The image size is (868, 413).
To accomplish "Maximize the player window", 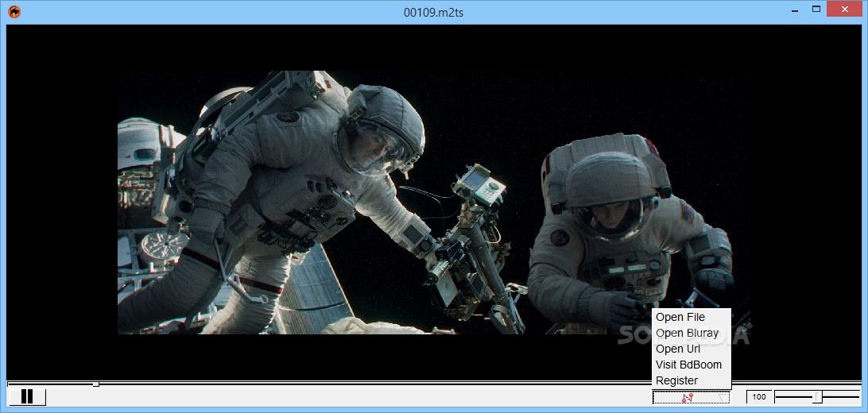I will coord(816,9).
